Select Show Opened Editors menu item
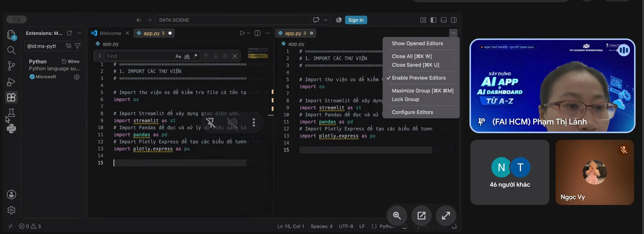Screen dimensions: 644x234 click(x=417, y=44)
